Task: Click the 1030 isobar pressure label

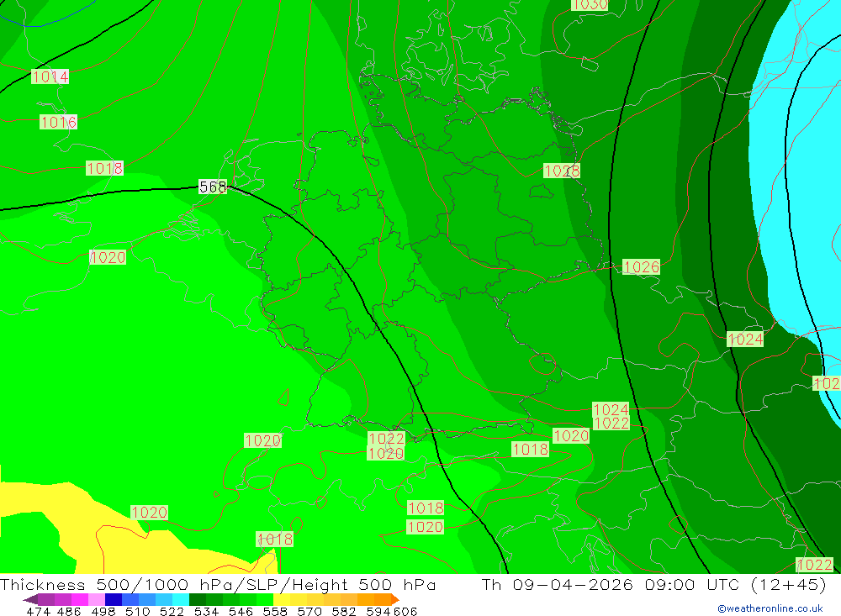Action: [590, 5]
